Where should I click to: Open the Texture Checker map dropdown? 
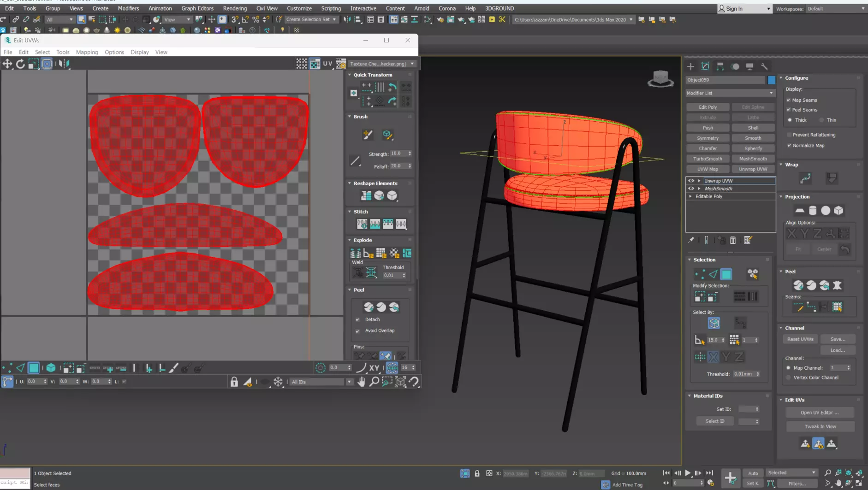[382, 64]
